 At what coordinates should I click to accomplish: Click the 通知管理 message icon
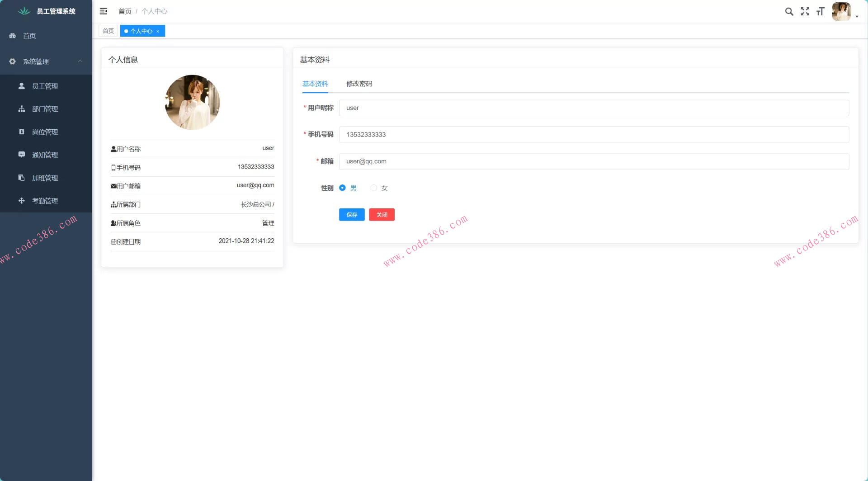coord(21,155)
